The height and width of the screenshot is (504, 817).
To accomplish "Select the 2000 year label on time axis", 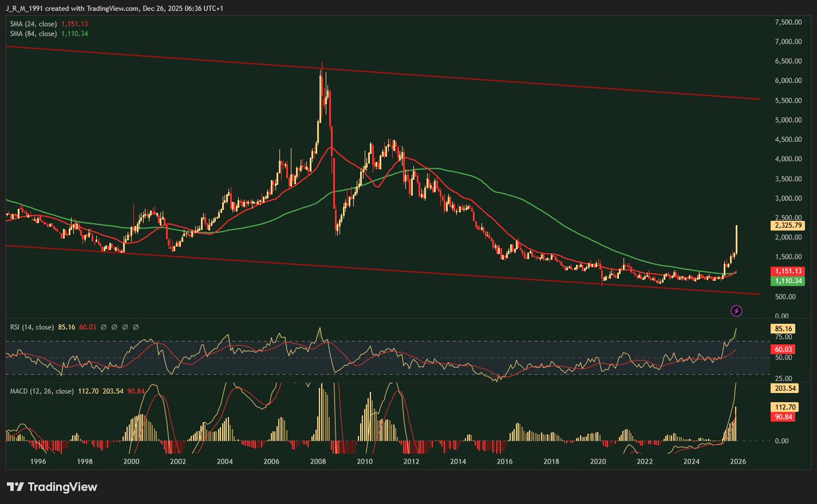I will [131, 461].
